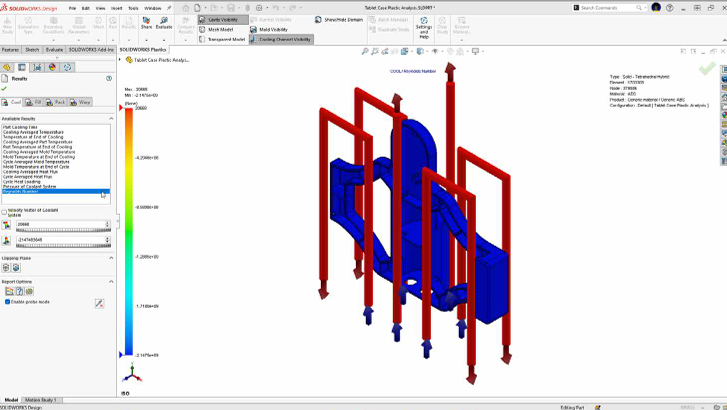Open Results panel help icon
The image size is (727, 410).
[109, 78]
